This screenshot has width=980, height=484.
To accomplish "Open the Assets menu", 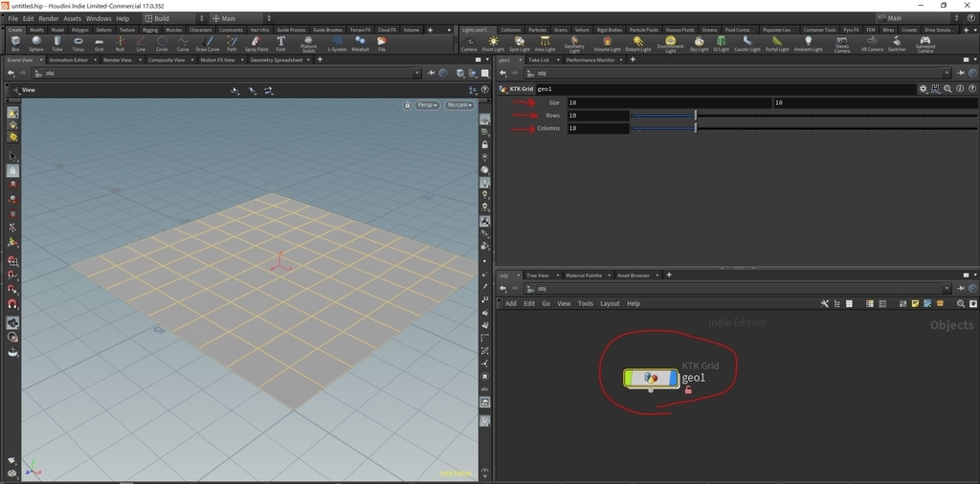I will 73,19.
